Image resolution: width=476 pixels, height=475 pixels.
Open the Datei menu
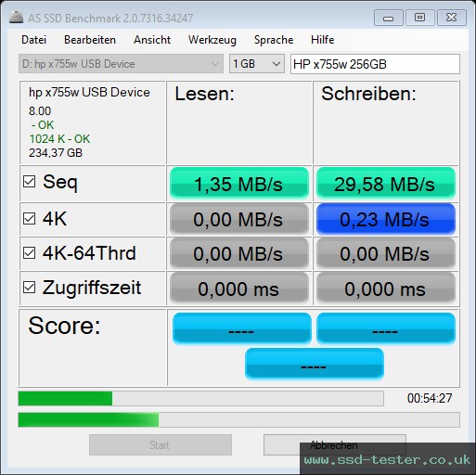(34, 40)
